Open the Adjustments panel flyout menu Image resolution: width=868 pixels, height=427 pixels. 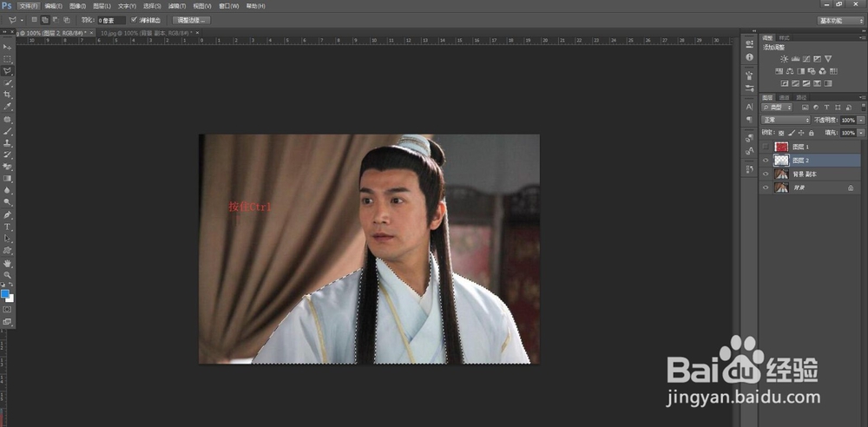(863, 37)
